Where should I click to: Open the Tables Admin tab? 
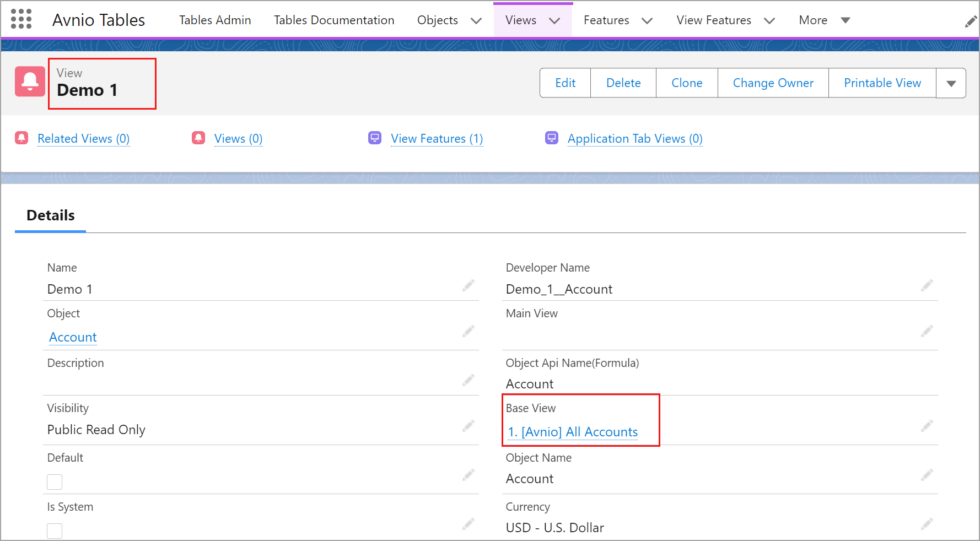[215, 20]
